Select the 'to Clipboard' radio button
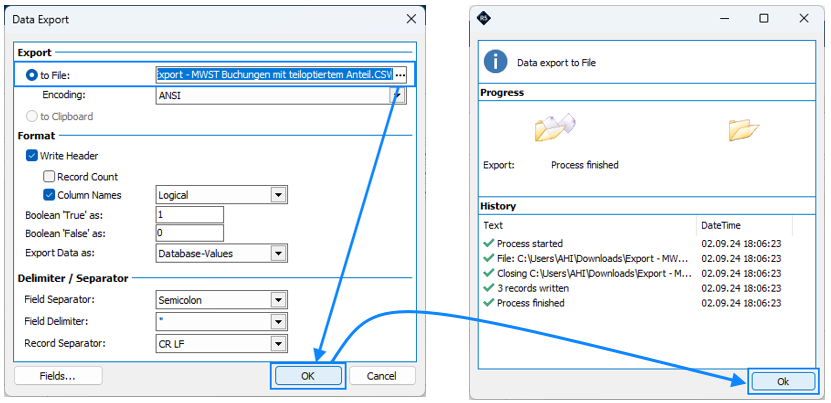 (32, 117)
